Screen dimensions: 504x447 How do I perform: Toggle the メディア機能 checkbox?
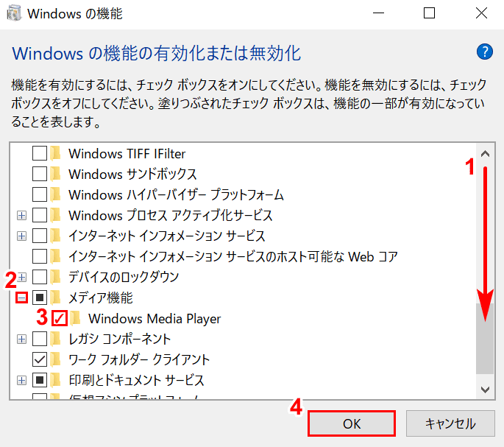pyautogui.click(x=40, y=298)
